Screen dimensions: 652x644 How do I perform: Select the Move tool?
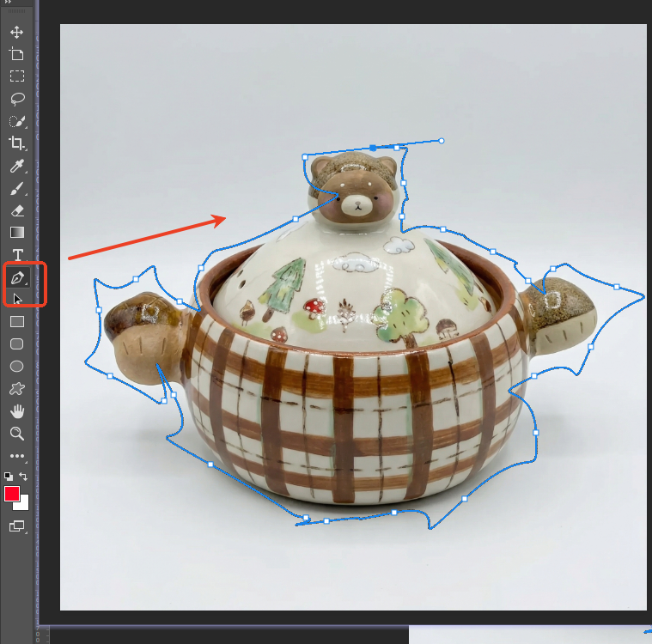[16, 32]
